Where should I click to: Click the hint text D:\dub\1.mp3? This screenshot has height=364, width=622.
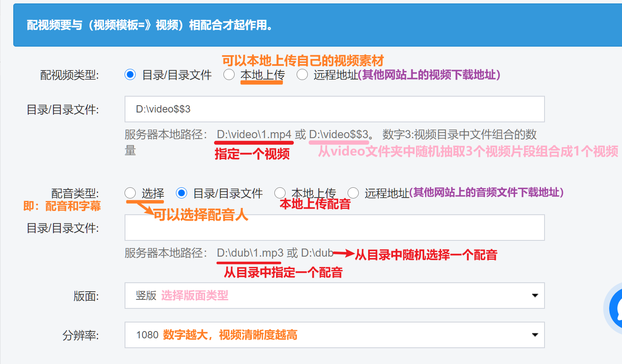pyautogui.click(x=250, y=253)
